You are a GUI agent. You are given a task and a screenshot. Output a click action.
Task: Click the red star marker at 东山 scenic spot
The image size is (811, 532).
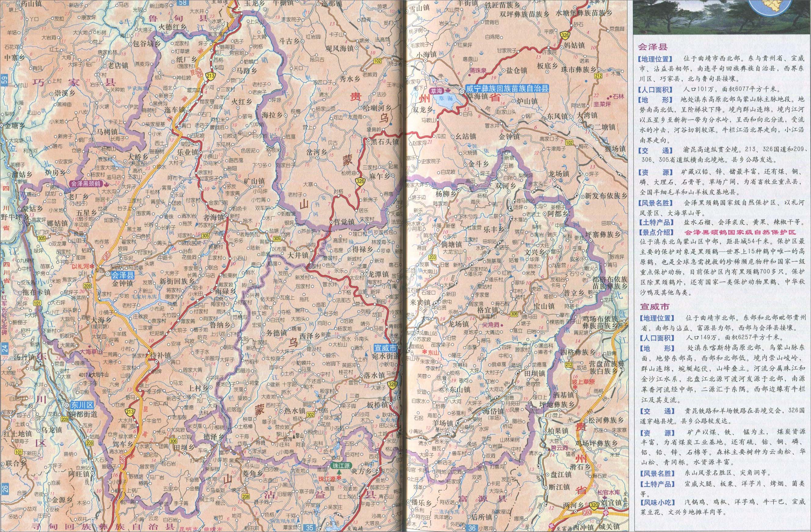point(424,352)
